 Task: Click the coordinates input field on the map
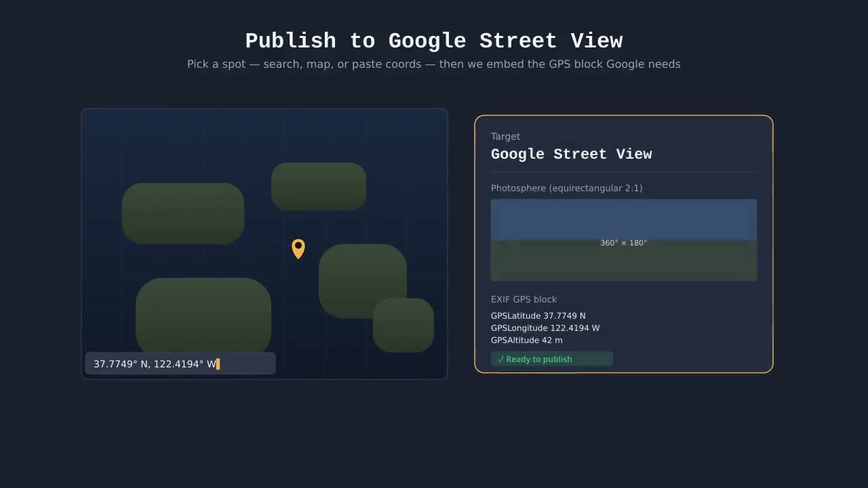[x=180, y=364]
